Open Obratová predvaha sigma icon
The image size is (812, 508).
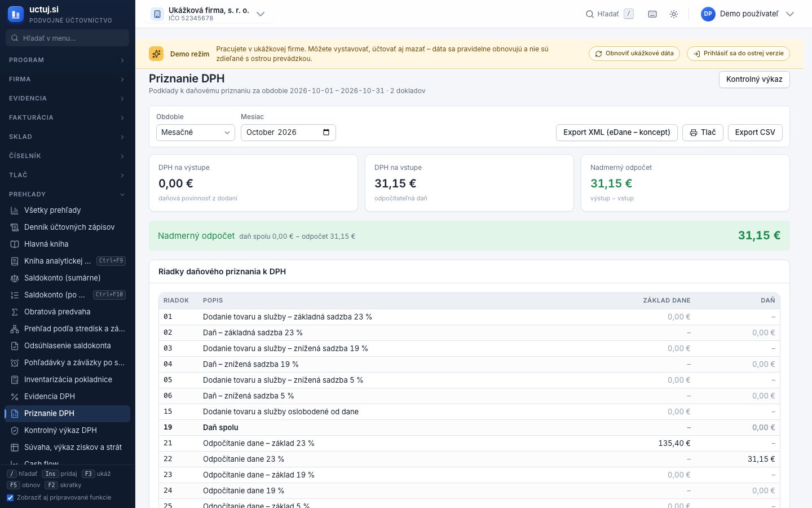click(x=15, y=312)
